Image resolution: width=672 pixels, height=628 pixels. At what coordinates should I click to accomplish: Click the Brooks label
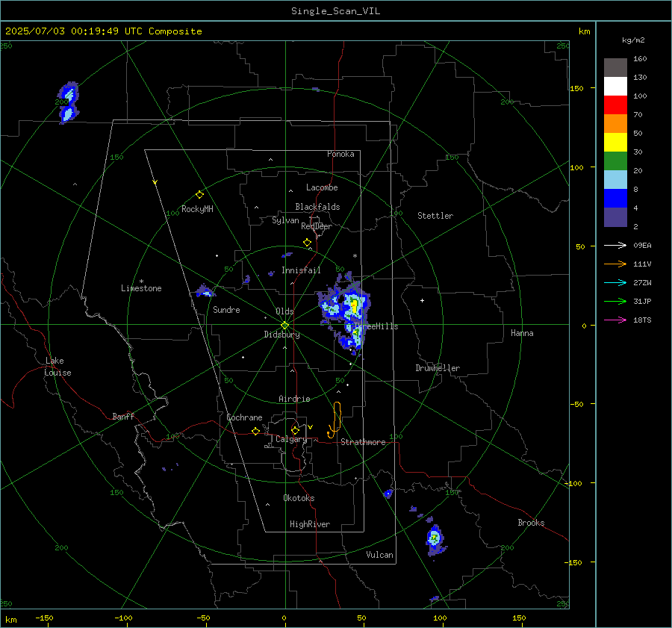531,523
